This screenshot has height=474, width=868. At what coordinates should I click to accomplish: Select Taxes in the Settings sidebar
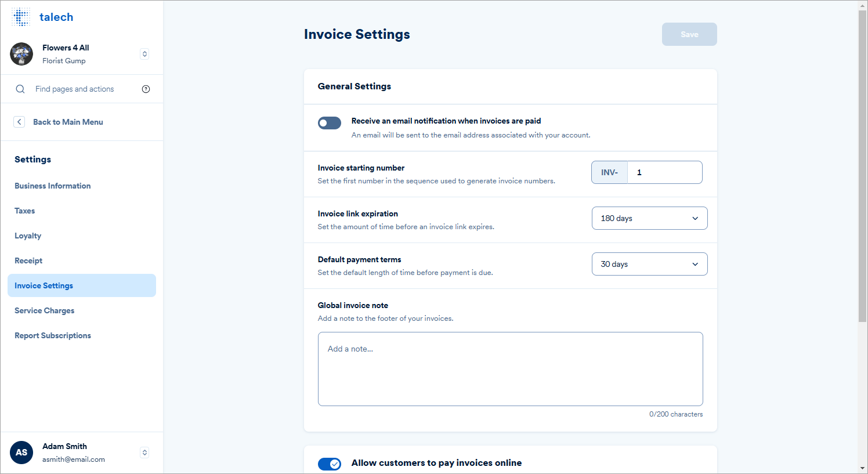[x=25, y=211]
